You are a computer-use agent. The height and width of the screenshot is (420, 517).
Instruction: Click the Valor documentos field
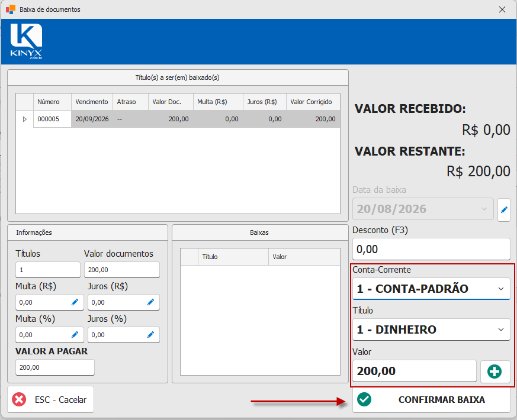(122, 270)
